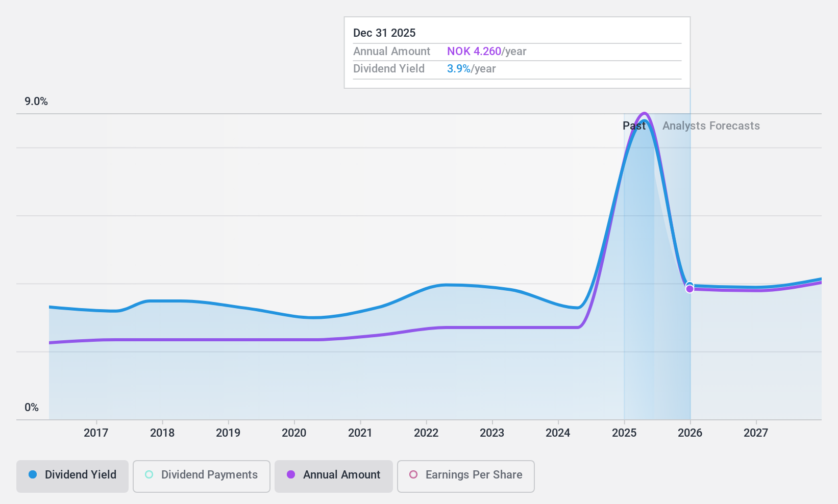Click the 2019 x-axis label
The width and height of the screenshot is (838, 504).
(228, 433)
